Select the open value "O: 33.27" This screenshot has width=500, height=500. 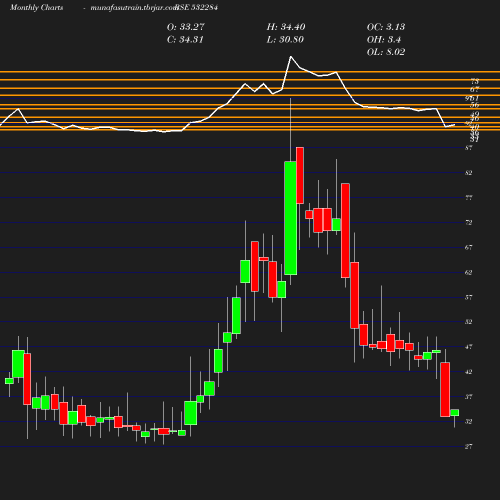(x=186, y=27)
